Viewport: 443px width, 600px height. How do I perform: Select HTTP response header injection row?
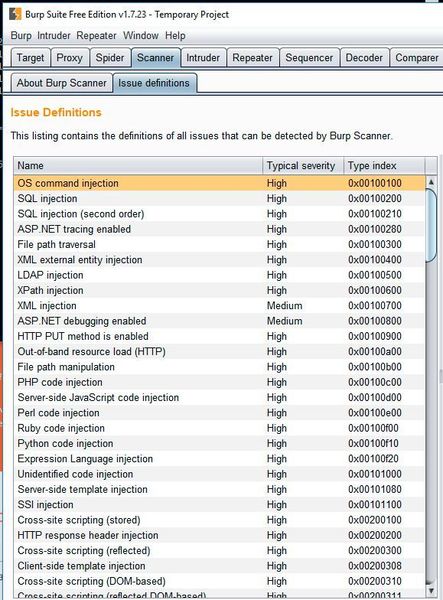219,535
